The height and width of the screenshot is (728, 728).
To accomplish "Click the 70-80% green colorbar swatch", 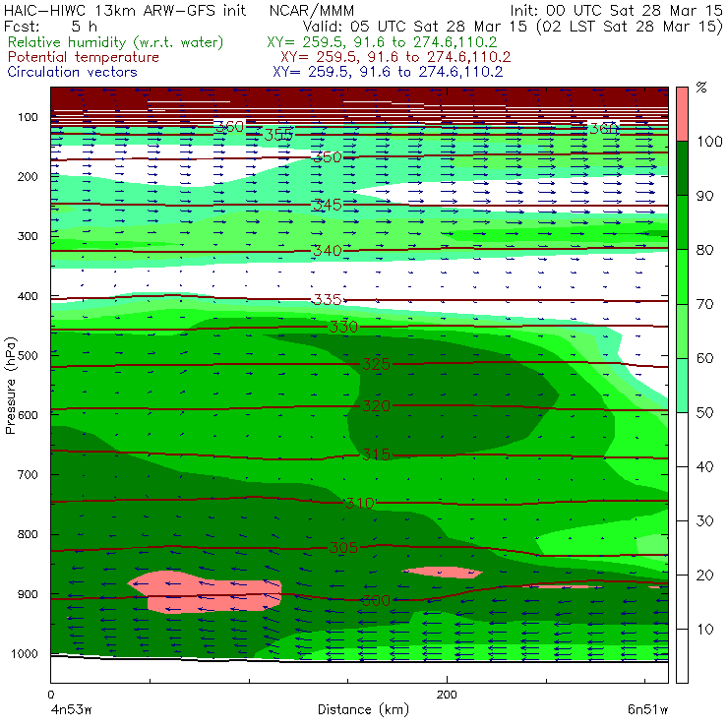I will tap(682, 276).
